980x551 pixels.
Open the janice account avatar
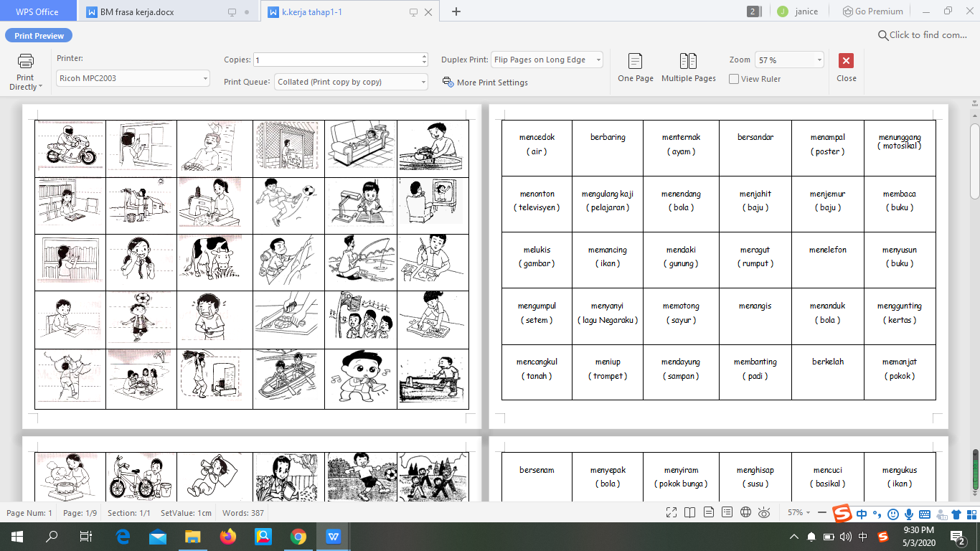click(x=783, y=11)
